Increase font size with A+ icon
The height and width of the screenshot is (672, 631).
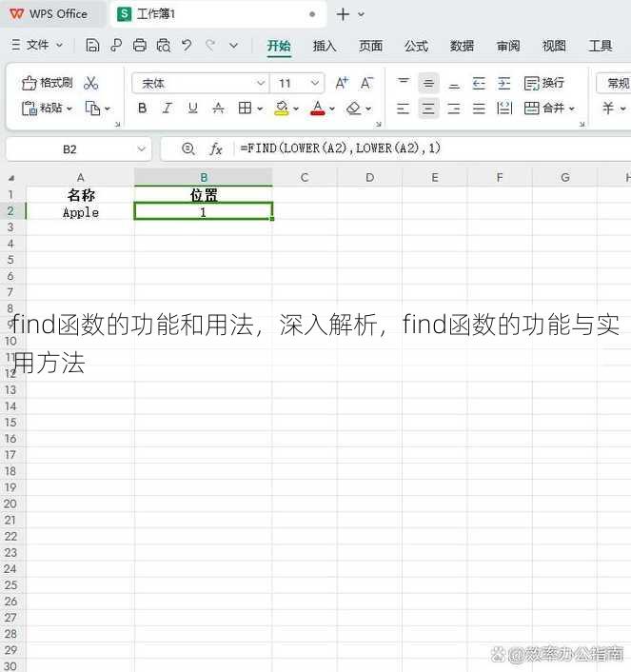[x=342, y=83]
